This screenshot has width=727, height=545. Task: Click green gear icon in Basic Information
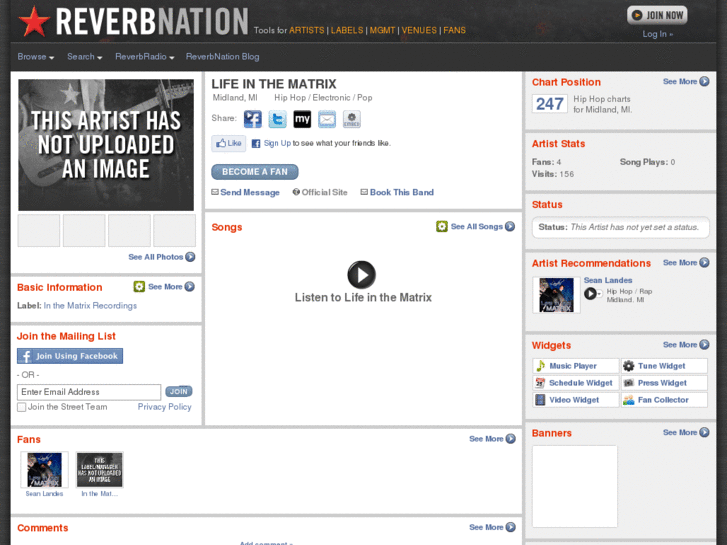[x=139, y=287]
